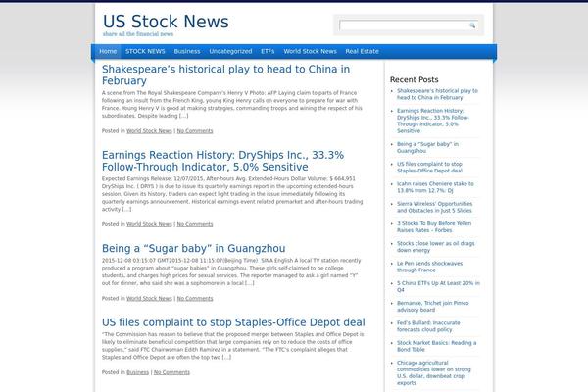Click the Recent Posts sidebar heading

414,80
